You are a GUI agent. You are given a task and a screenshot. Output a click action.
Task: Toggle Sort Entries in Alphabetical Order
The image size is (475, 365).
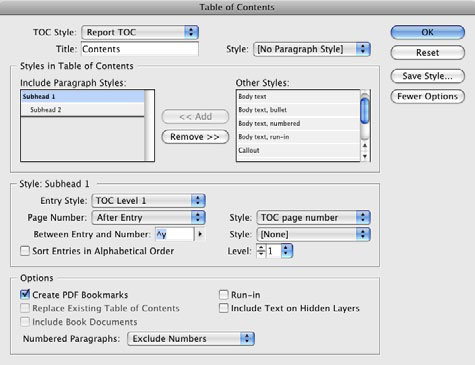(x=25, y=251)
